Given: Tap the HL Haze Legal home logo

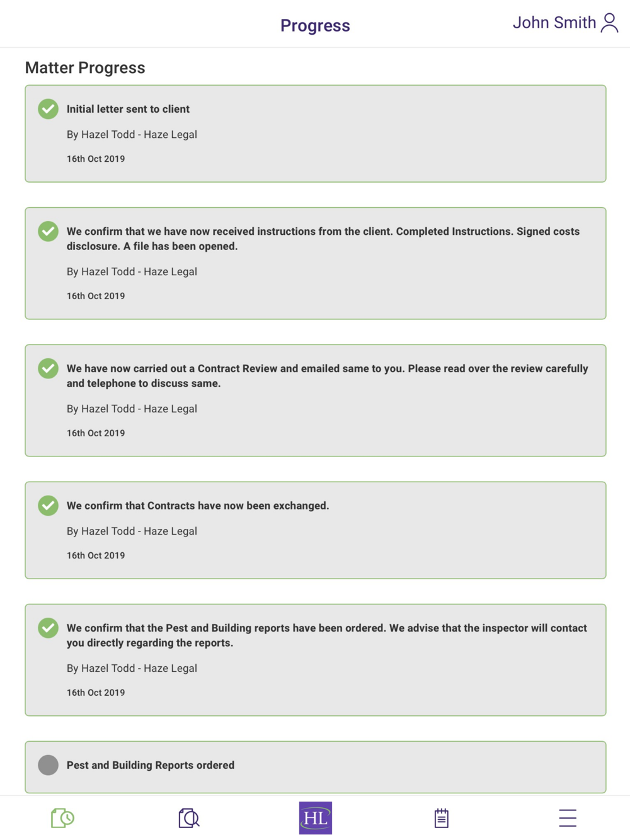Looking at the screenshot, I should pos(315,818).
